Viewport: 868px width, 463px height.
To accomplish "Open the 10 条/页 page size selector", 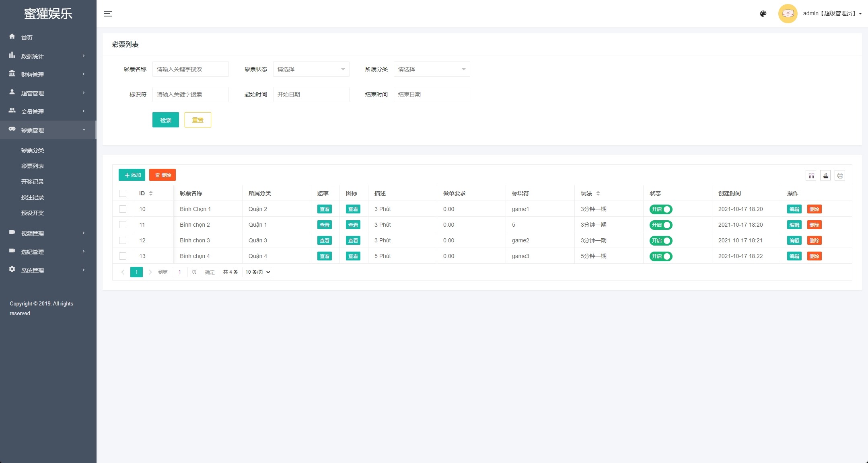I will [257, 272].
